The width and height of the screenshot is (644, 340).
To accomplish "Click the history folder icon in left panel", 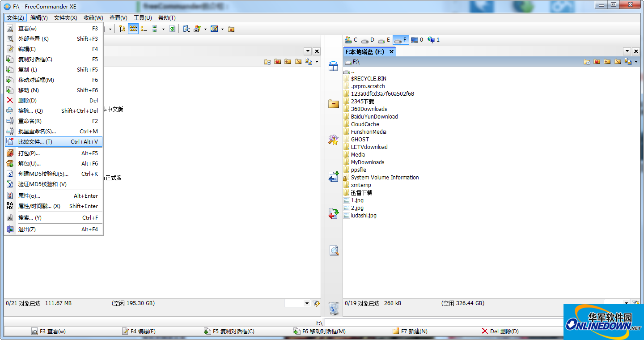I will tap(267, 62).
